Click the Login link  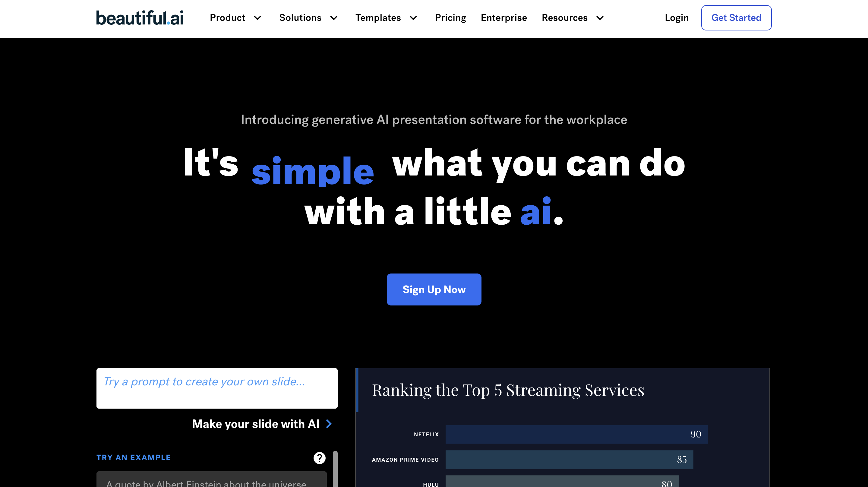[677, 17]
